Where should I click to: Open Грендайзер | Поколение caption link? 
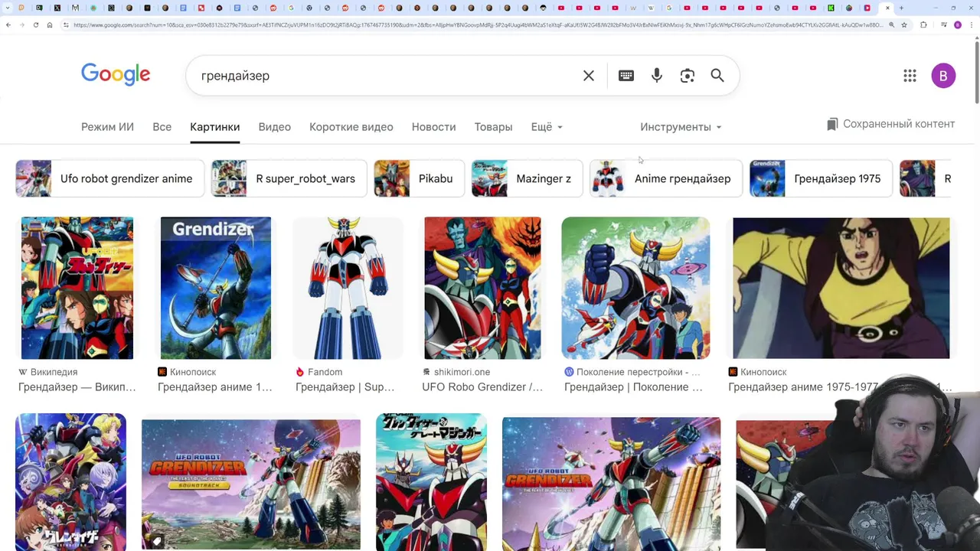pyautogui.click(x=633, y=387)
